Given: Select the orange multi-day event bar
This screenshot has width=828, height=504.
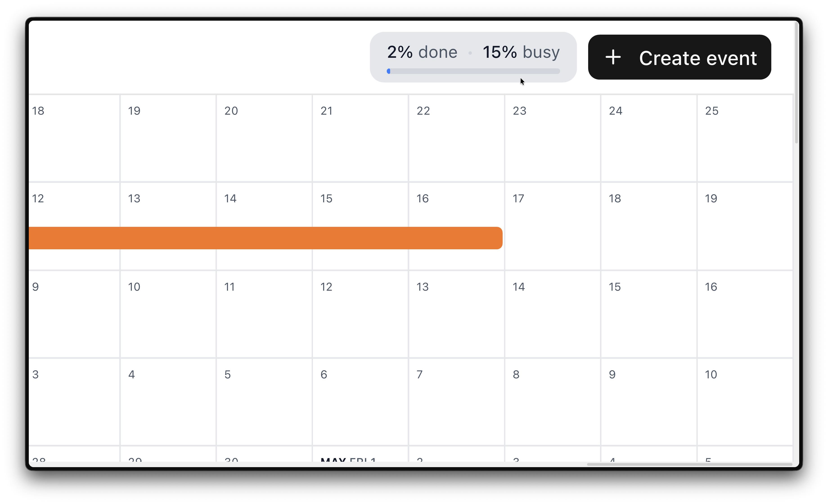Looking at the screenshot, I should 265,238.
